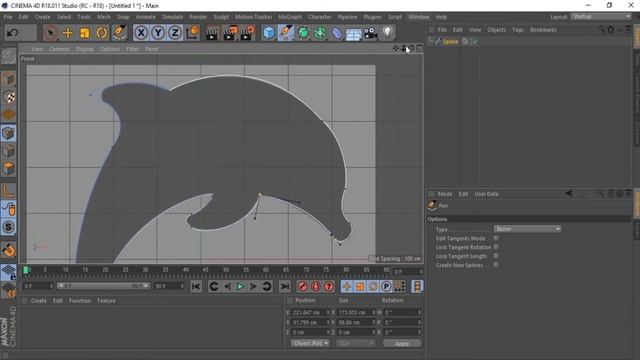Toggle Viewport Solo S icon

pyautogui.click(x=8, y=227)
